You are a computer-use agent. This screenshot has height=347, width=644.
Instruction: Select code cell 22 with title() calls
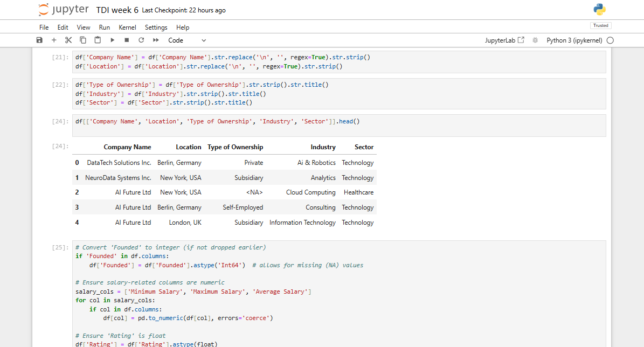(x=339, y=94)
